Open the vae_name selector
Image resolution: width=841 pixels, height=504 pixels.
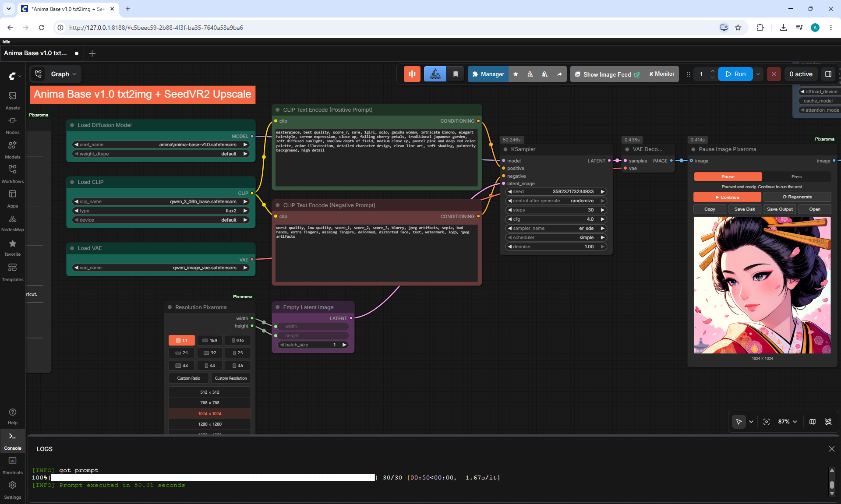pos(161,268)
